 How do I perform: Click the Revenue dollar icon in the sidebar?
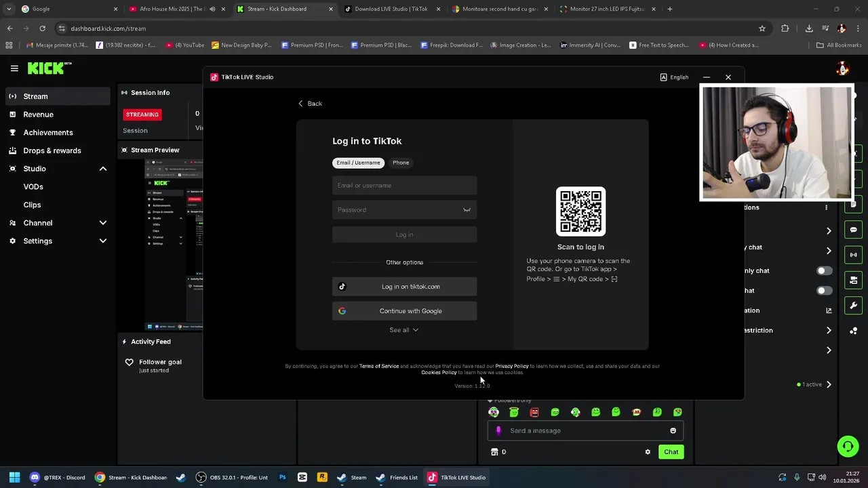tap(12, 115)
